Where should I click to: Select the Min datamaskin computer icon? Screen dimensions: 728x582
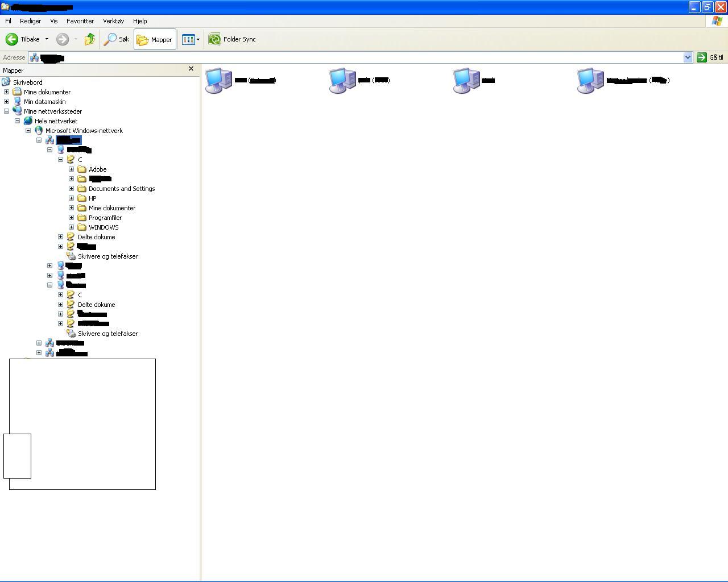click(17, 102)
